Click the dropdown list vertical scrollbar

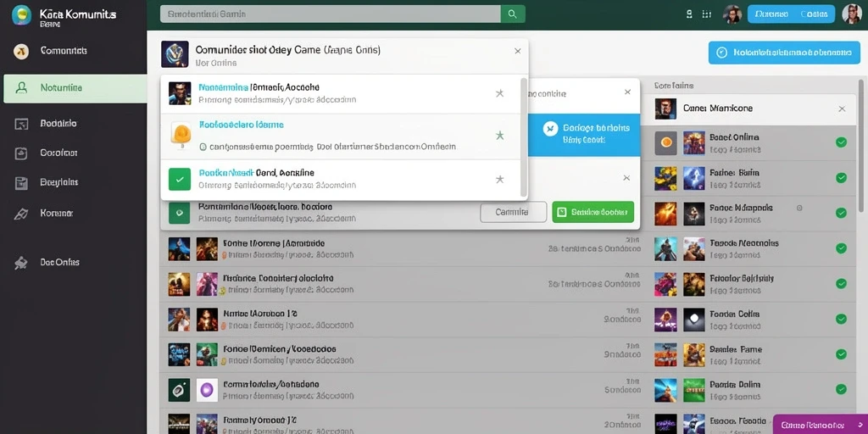pos(524,137)
